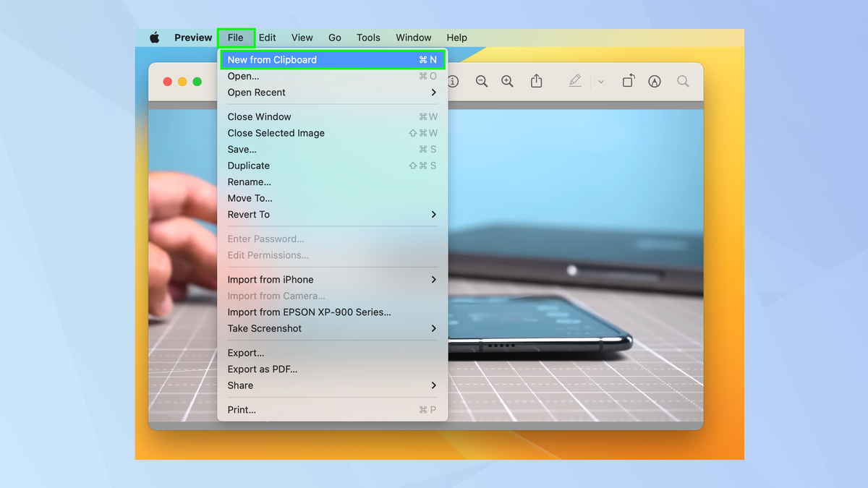The width and height of the screenshot is (868, 488).
Task: Open the Share sheet from the toolbar
Action: pos(536,81)
